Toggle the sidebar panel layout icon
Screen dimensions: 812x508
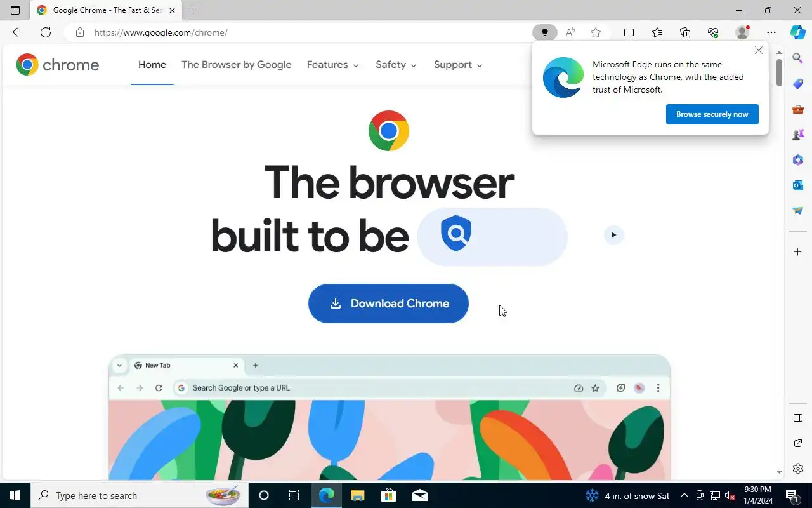(798, 418)
